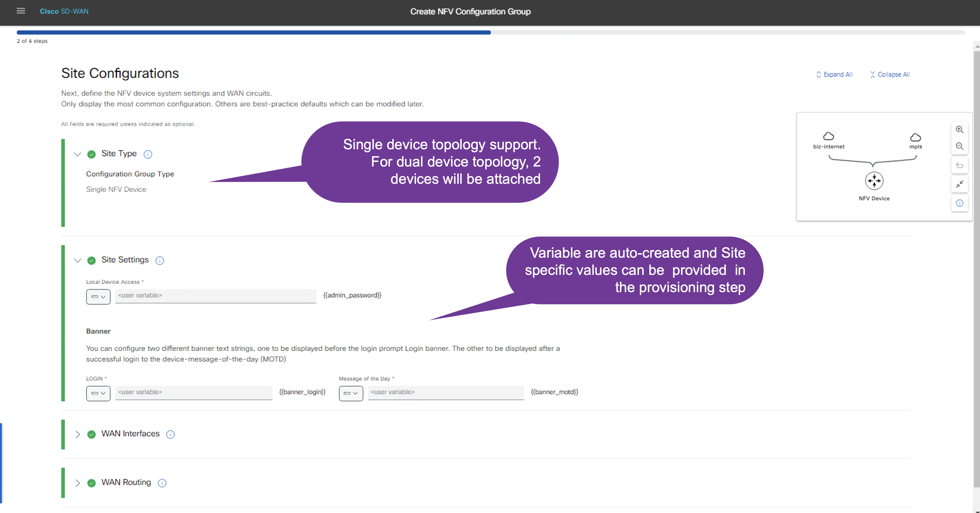Image resolution: width=980 pixels, height=513 pixels.
Task: Click the Message of the Day user variable field
Action: pyautogui.click(x=445, y=392)
